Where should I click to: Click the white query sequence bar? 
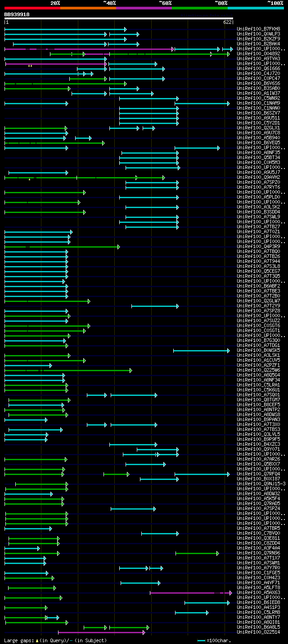(x=119, y=18)
